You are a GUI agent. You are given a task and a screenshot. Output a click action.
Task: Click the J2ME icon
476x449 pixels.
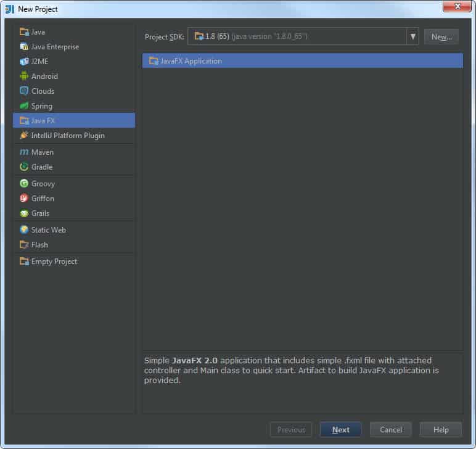24,61
